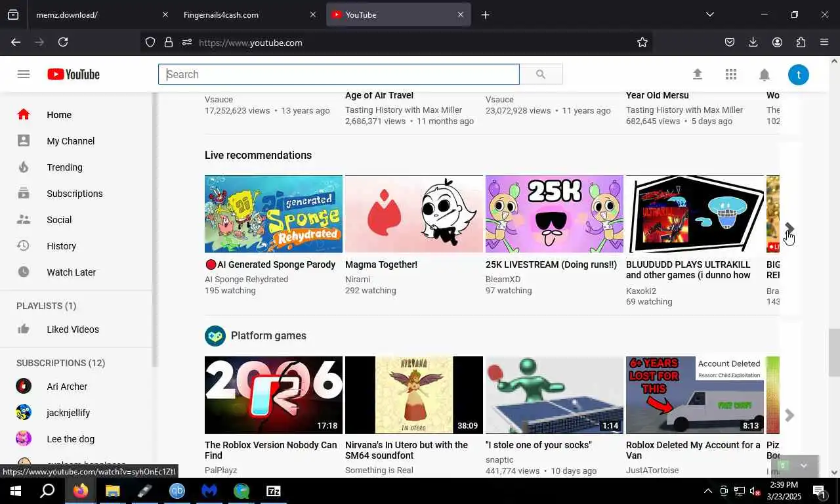Advance Live recommendations carousel right arrow
Viewport: 840px width, 504px height.
(789, 228)
